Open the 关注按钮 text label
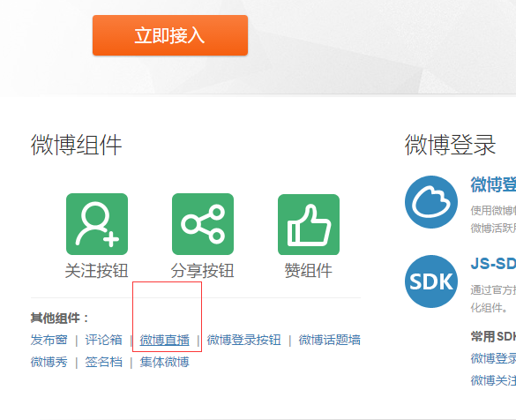516x420 pixels. pyautogui.click(x=96, y=271)
